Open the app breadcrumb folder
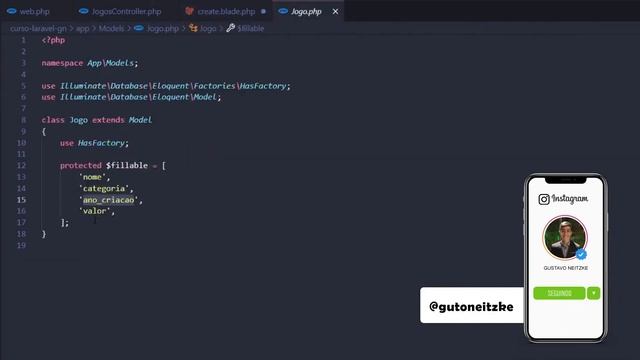 coord(82,29)
